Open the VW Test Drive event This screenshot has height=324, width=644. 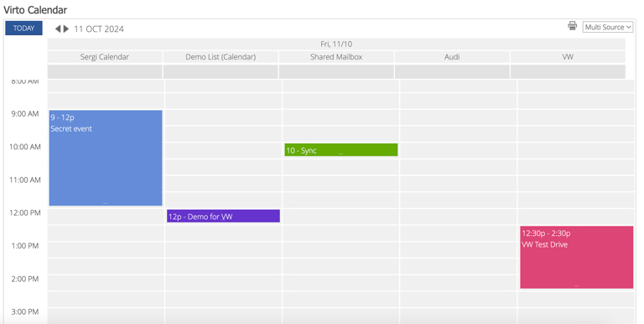pos(577,257)
